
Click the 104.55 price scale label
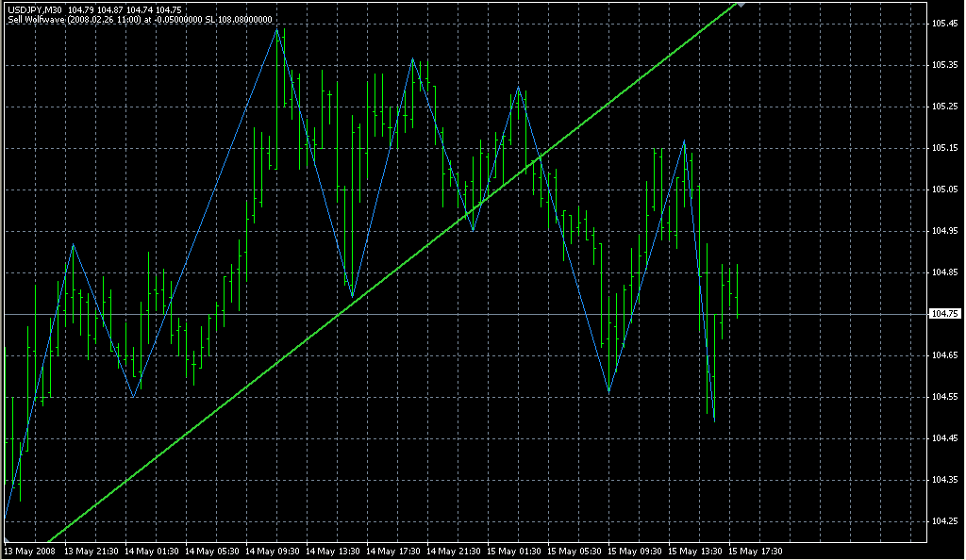944,397
